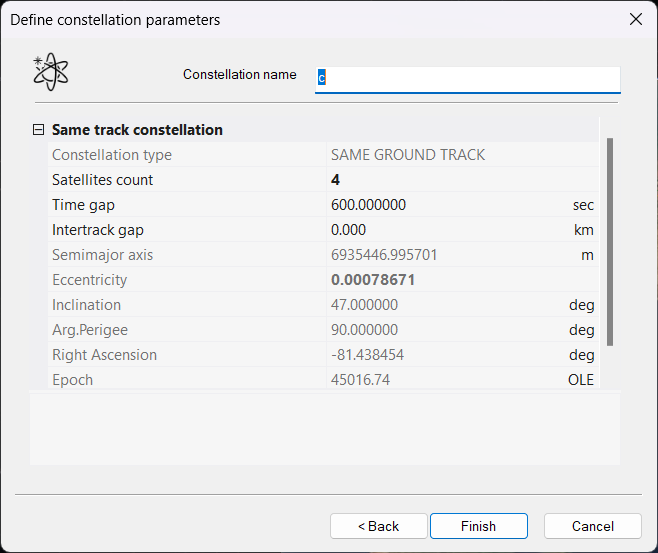Click the Finish button

(478, 526)
